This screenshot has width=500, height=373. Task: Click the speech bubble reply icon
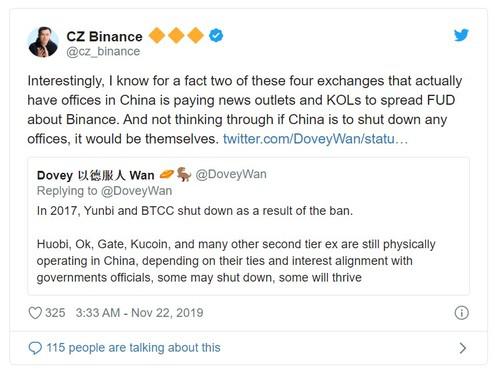tap(35, 348)
